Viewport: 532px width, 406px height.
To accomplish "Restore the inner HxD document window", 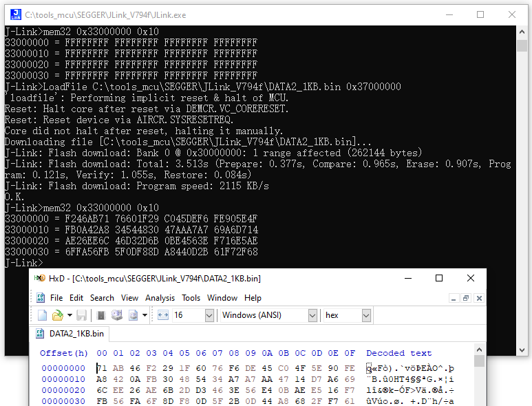I will tap(466, 298).
